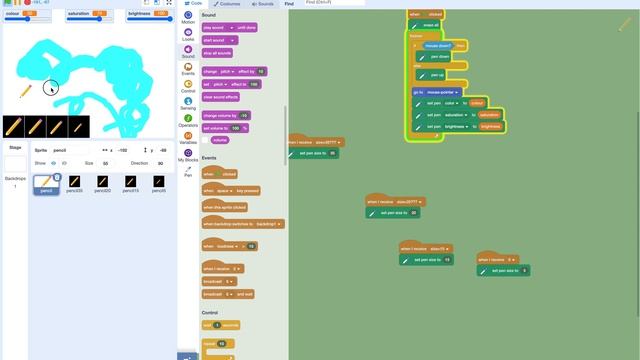Open the Looks block category

(x=188, y=35)
